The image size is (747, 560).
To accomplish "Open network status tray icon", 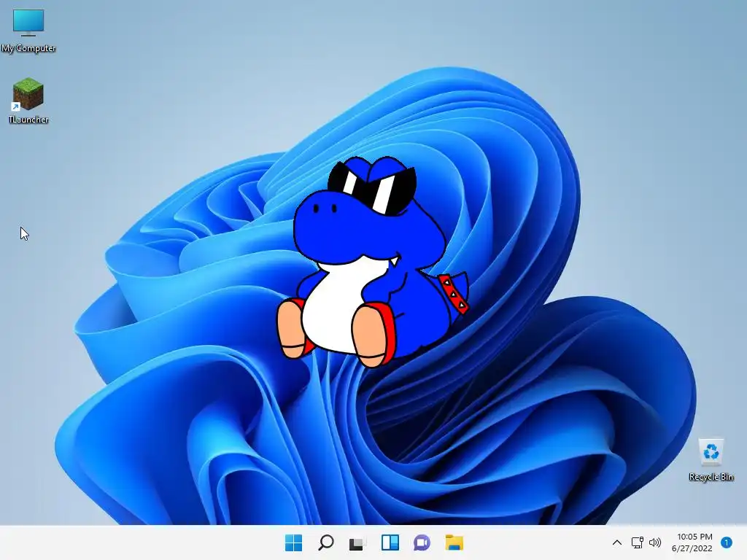I will coord(637,542).
